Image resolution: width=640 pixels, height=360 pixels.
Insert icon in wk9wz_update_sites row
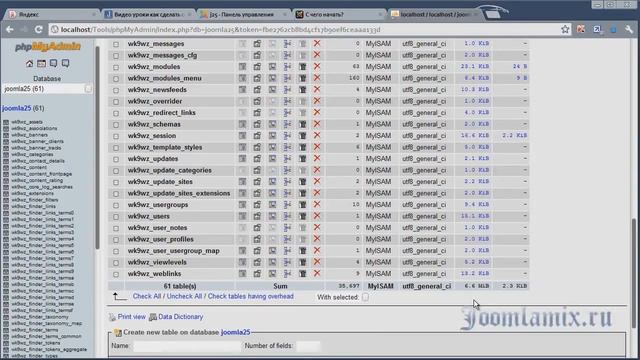287,182
